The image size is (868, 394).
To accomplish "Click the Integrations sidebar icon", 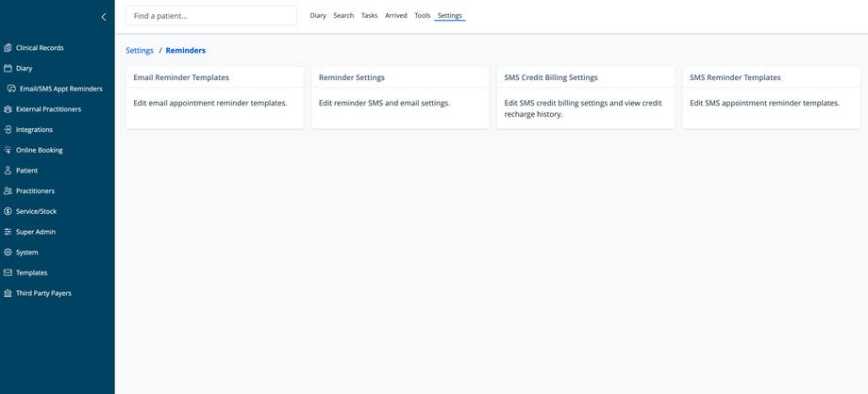I will [8, 130].
